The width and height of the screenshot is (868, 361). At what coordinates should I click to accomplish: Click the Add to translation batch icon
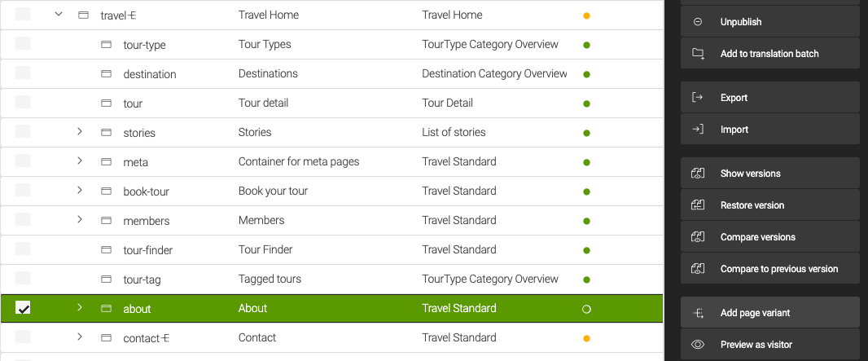698,54
